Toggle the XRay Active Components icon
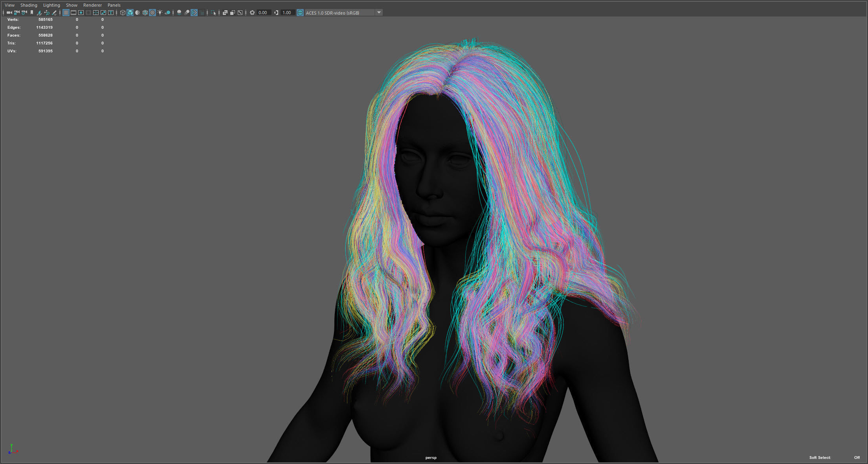Screen dimensions: 868x464 tap(233, 13)
